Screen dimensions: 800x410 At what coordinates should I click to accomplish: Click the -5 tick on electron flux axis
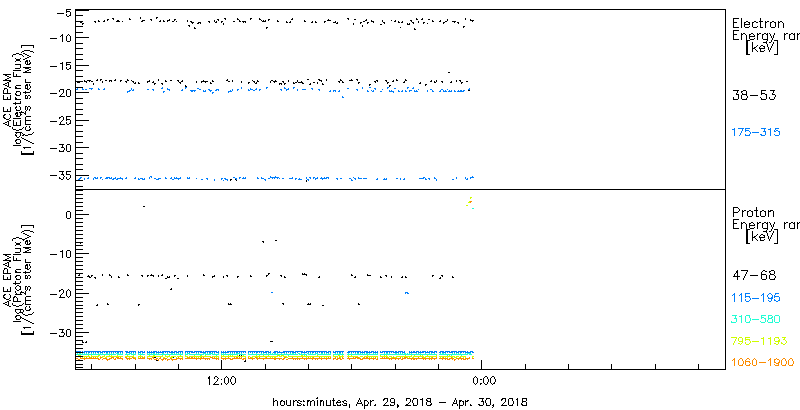tap(64, 11)
